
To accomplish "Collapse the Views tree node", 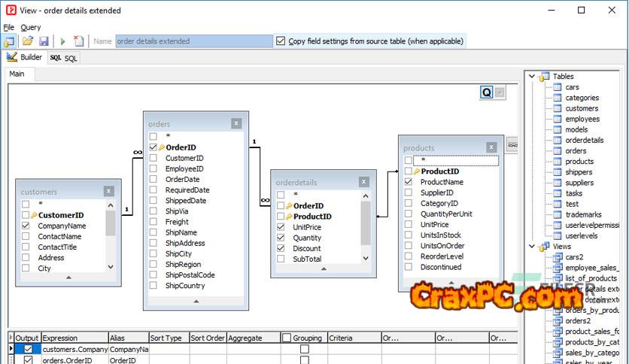I will click(531, 246).
